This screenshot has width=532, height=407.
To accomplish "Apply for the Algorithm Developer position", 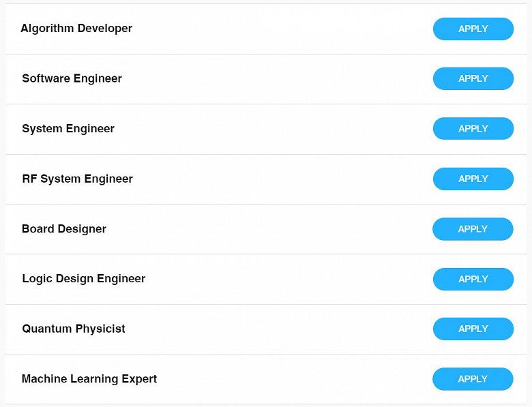I will 473,29.
